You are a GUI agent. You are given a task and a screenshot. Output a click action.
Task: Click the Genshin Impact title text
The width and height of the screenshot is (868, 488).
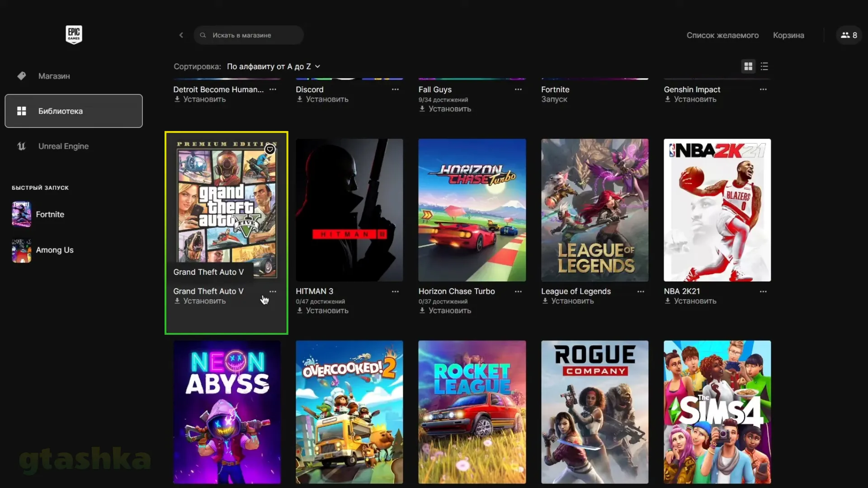[692, 89]
